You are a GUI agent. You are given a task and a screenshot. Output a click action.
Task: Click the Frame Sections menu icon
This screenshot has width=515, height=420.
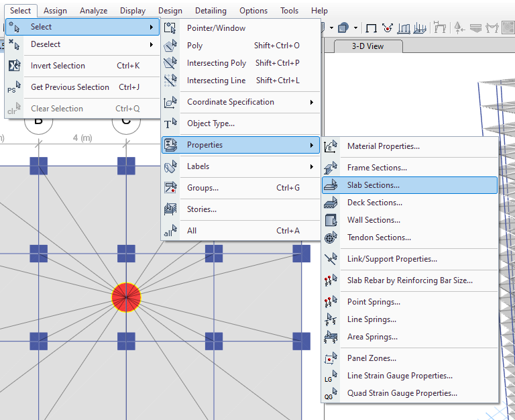coord(331,168)
